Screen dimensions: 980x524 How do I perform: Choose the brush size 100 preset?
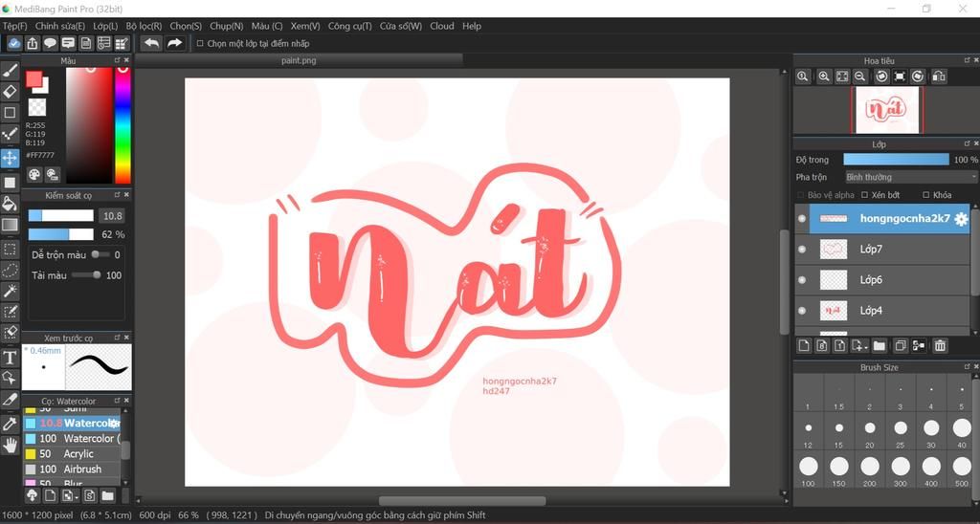pos(808,470)
